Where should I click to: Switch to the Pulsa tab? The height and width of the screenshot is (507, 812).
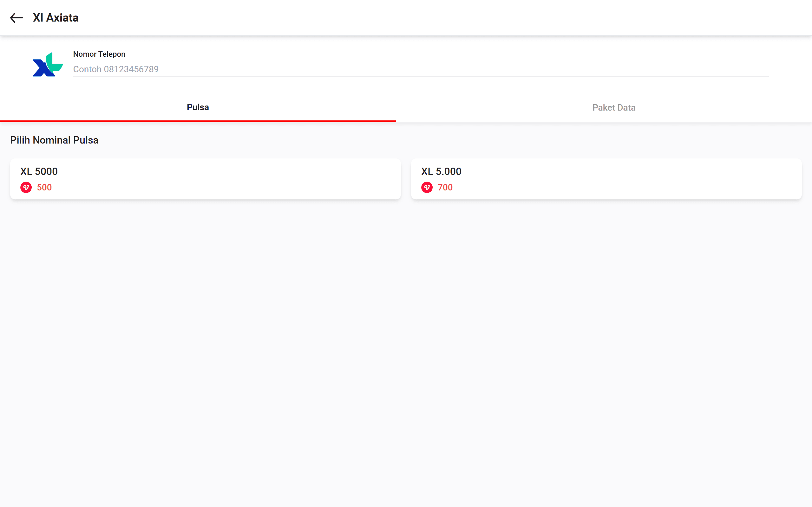[x=198, y=107]
